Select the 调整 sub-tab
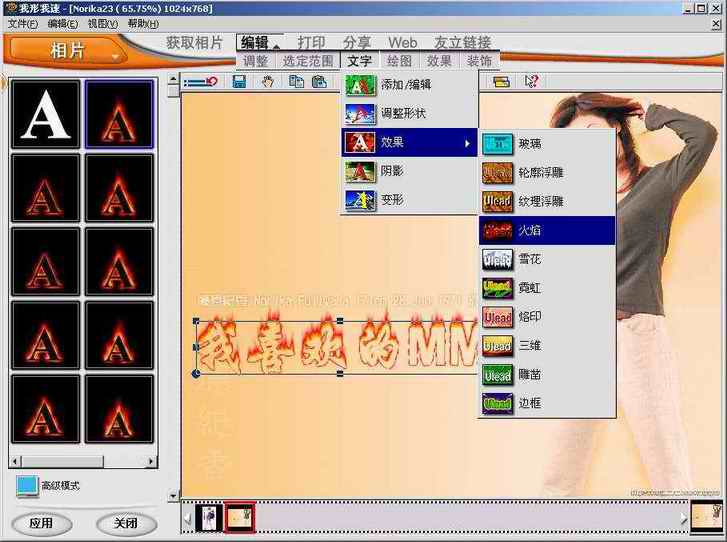The height and width of the screenshot is (542, 727). [255, 61]
